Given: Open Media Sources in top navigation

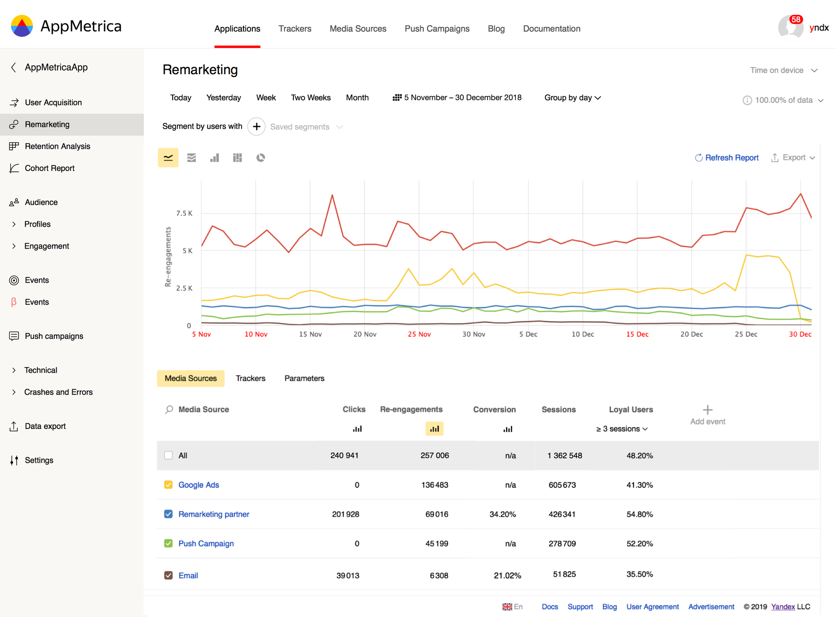Looking at the screenshot, I should tap(358, 29).
